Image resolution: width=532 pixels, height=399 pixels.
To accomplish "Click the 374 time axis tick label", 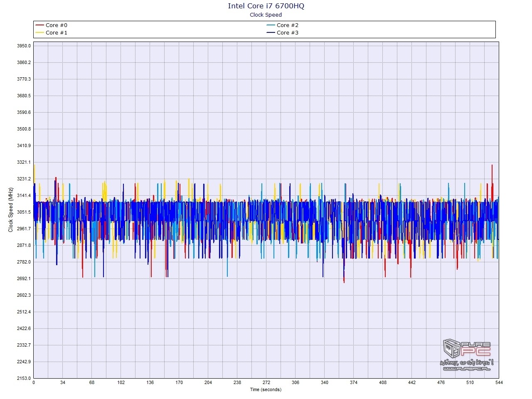I will coord(354,383).
